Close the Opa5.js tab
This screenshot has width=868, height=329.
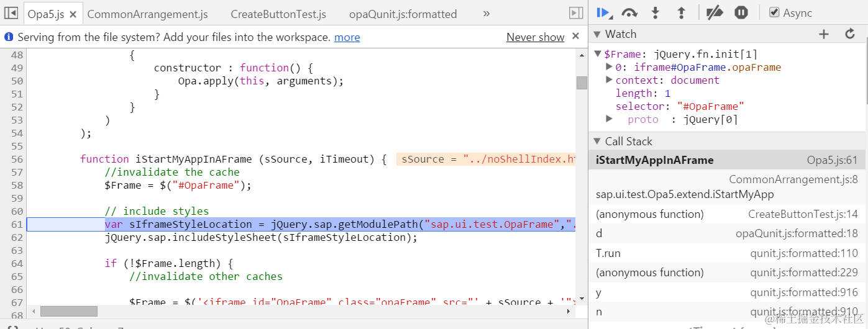(x=73, y=14)
